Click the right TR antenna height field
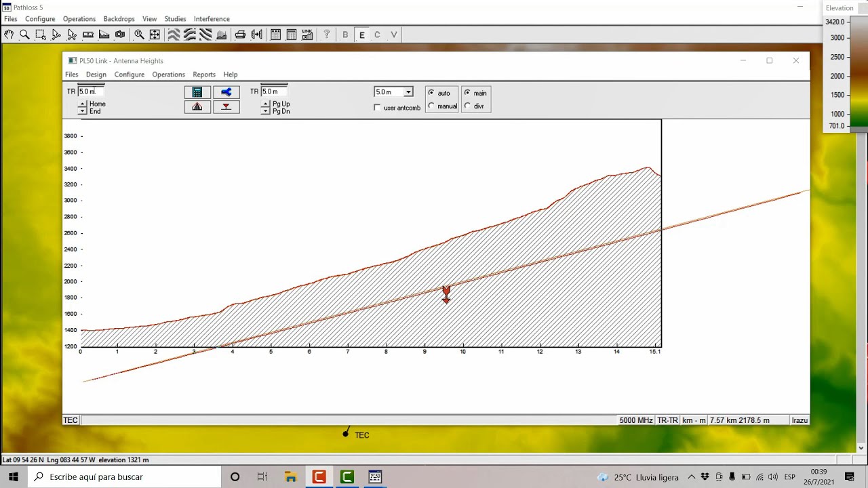Screen dimensions: 868x488 (x=274, y=91)
